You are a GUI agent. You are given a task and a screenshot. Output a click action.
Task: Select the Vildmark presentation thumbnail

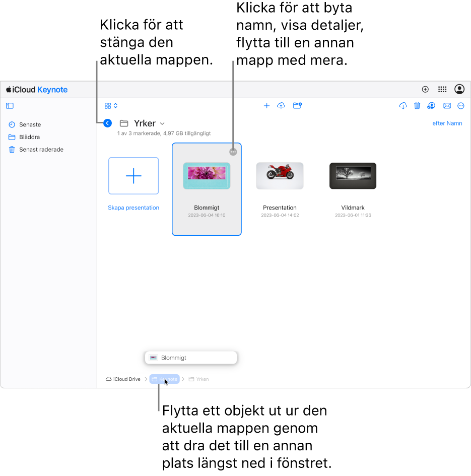coord(353,176)
